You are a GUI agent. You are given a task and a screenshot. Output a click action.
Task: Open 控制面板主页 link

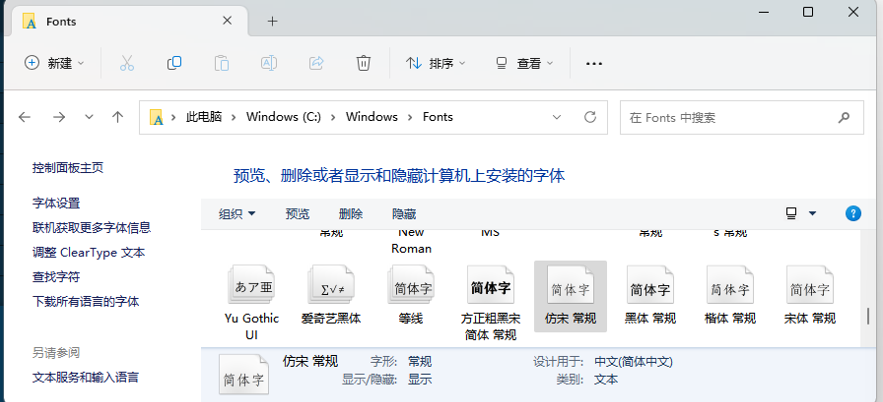pos(68,168)
